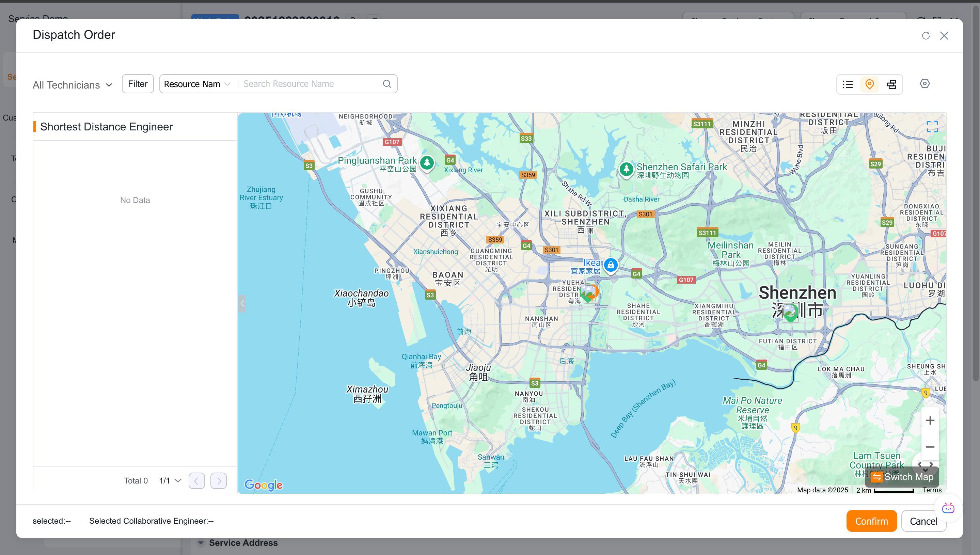Cancel the dispatch order
This screenshot has height=555, width=980.
pos(923,521)
